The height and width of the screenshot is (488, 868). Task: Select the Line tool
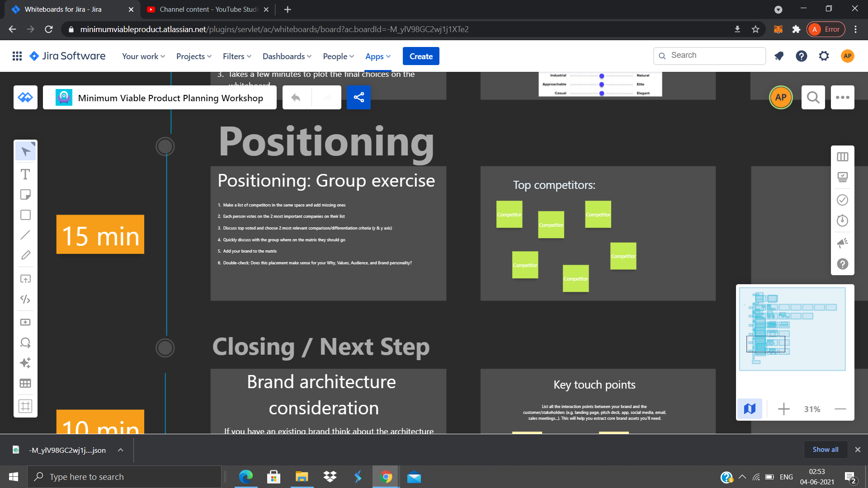(x=25, y=235)
